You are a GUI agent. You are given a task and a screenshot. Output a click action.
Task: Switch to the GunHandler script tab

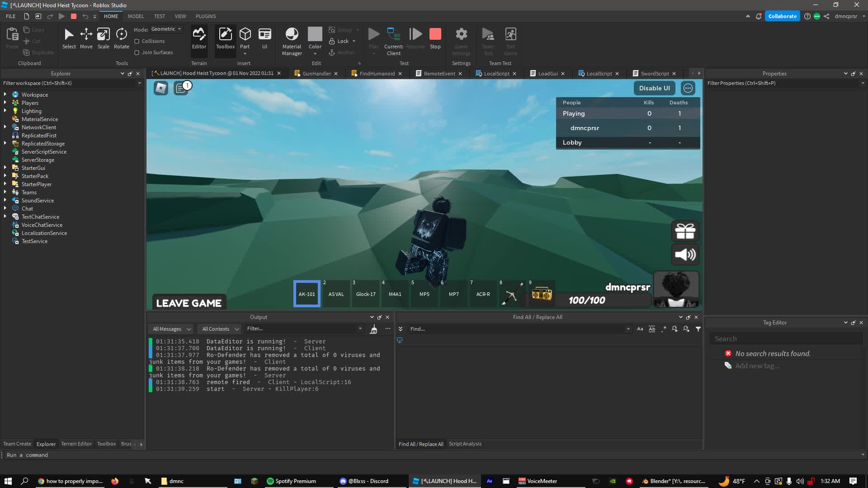click(316, 74)
